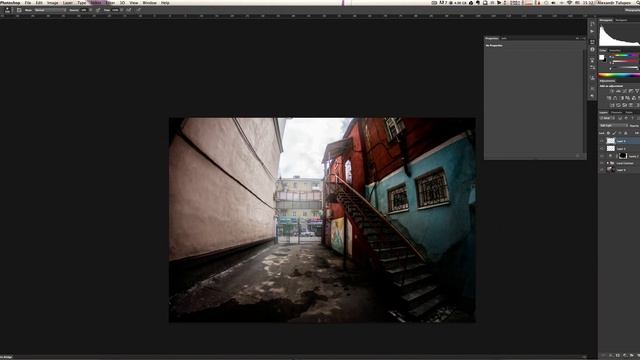Open the Mini Bridge tab at bottom left
The image size is (640, 360).
click(x=7, y=357)
